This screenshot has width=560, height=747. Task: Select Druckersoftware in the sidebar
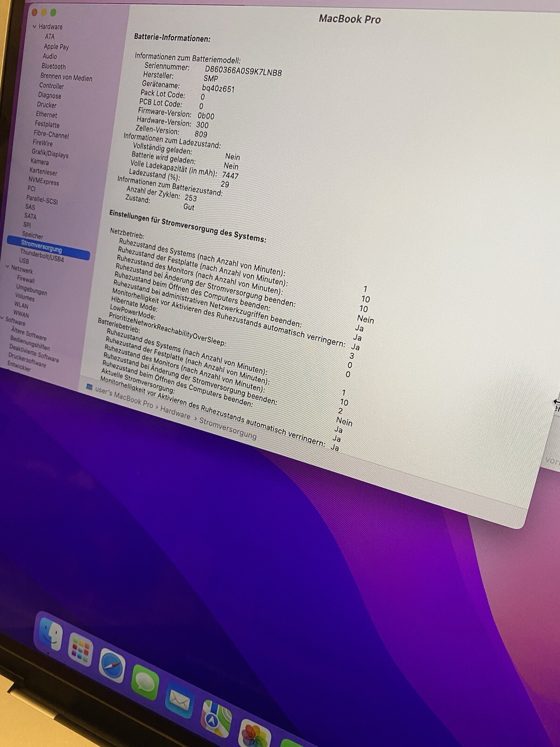point(27,360)
